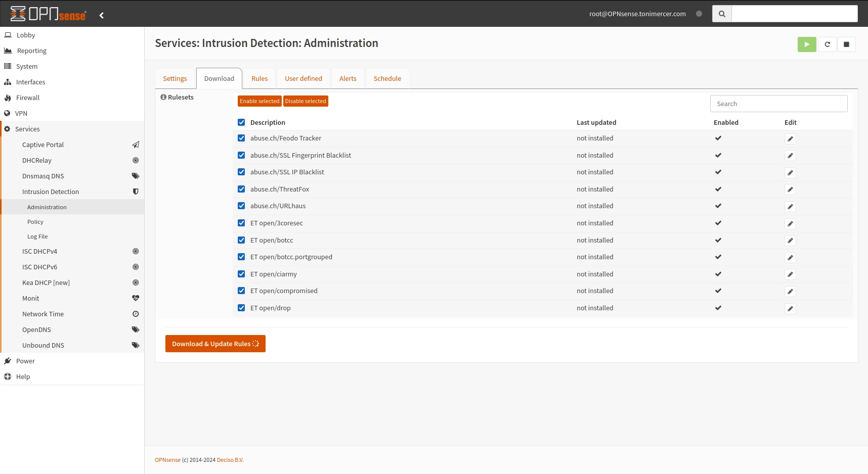
Task: Click the Monit heartbeat icon
Action: coord(136,298)
